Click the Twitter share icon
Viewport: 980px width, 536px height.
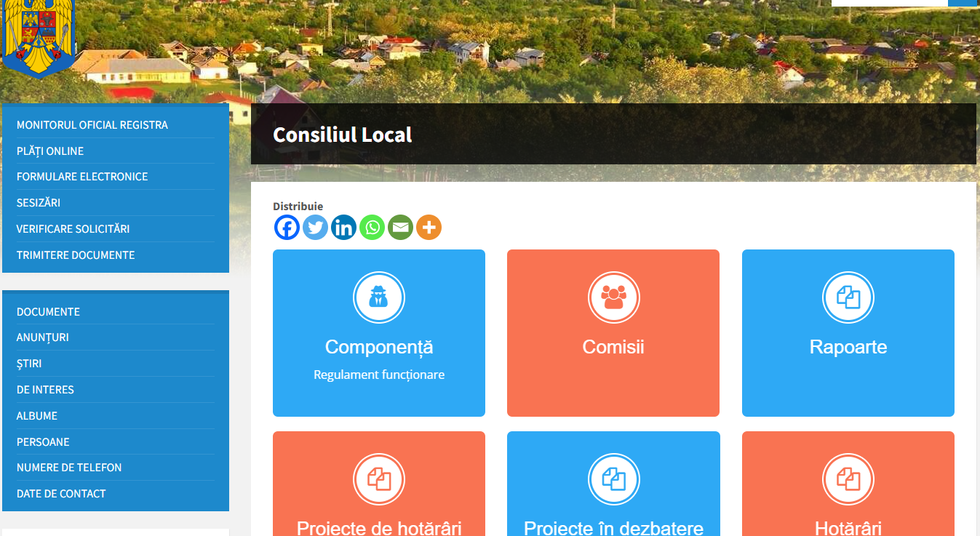pyautogui.click(x=315, y=228)
